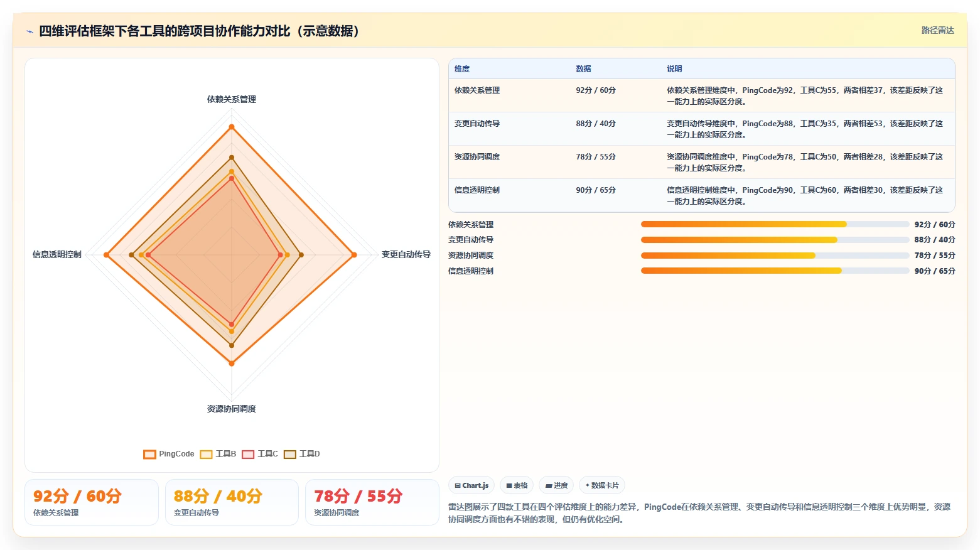Toggle the 工具B legend swatch
Screen dimensions: 980x550
206,454
